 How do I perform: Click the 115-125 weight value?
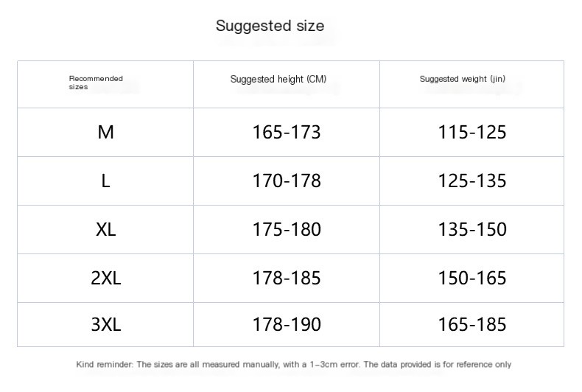[472, 132]
